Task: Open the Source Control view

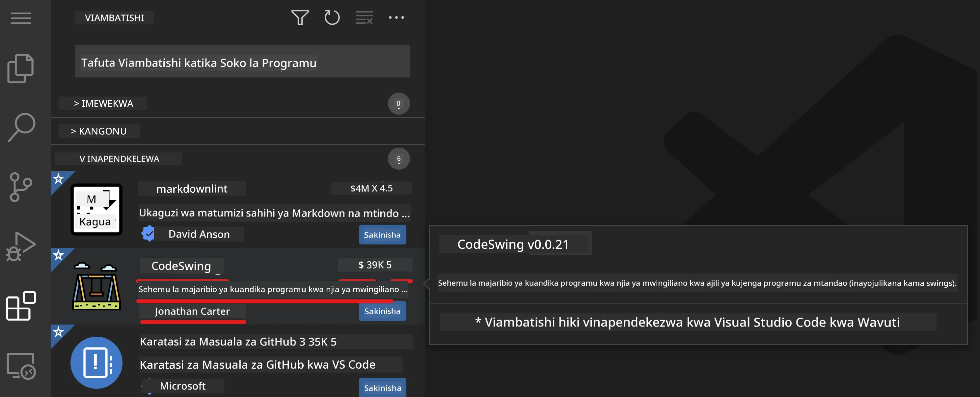Action: pos(20,187)
